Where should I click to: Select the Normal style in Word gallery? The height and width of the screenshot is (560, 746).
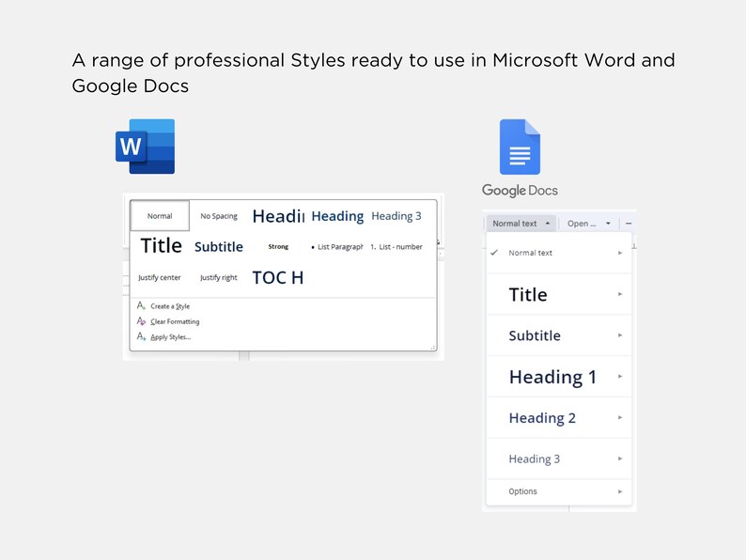[160, 216]
